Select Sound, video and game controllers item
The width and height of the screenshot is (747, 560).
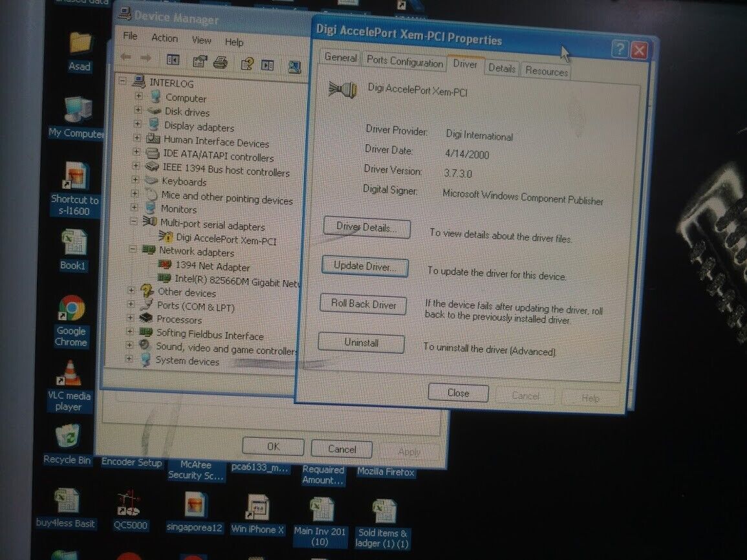click(226, 349)
